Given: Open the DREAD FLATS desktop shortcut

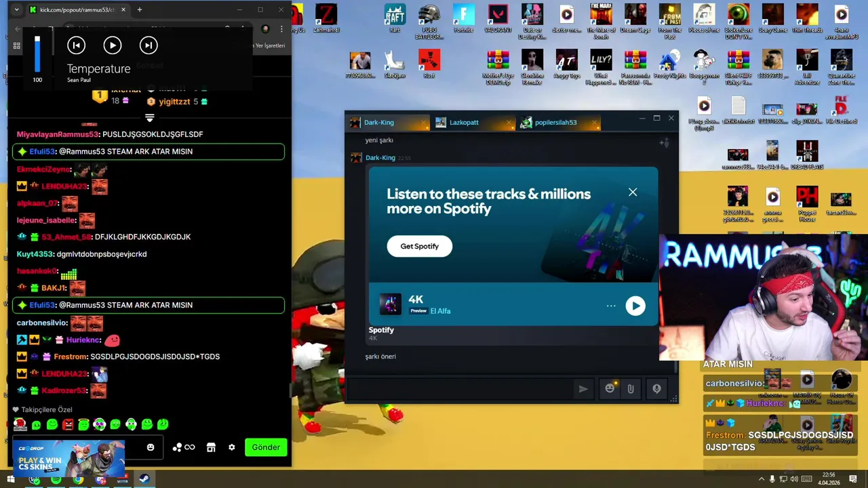Looking at the screenshot, I should tap(807, 155).
